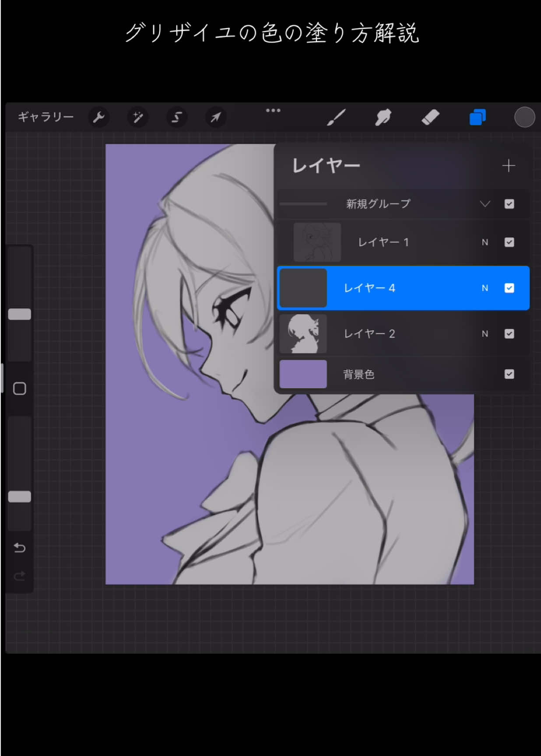The width and height of the screenshot is (541, 756).
Task: Select the 新規グループ label
Action: point(378,204)
